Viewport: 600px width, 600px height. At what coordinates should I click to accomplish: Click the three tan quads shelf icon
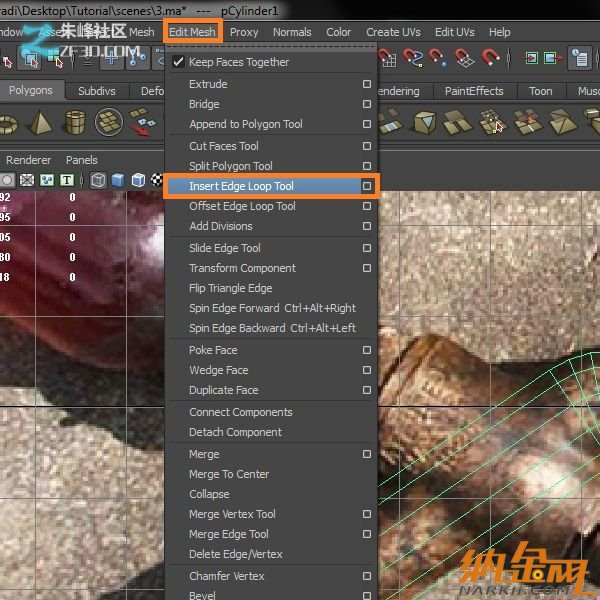click(458, 122)
